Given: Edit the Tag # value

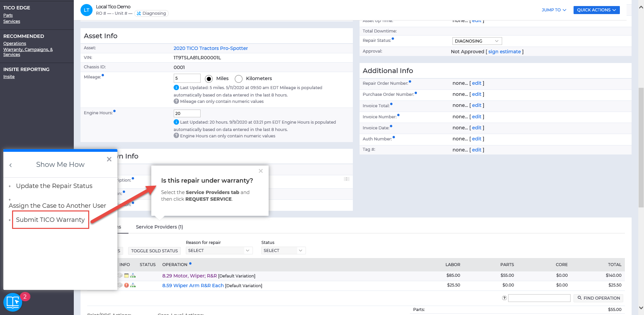Looking at the screenshot, I should pyautogui.click(x=477, y=150).
